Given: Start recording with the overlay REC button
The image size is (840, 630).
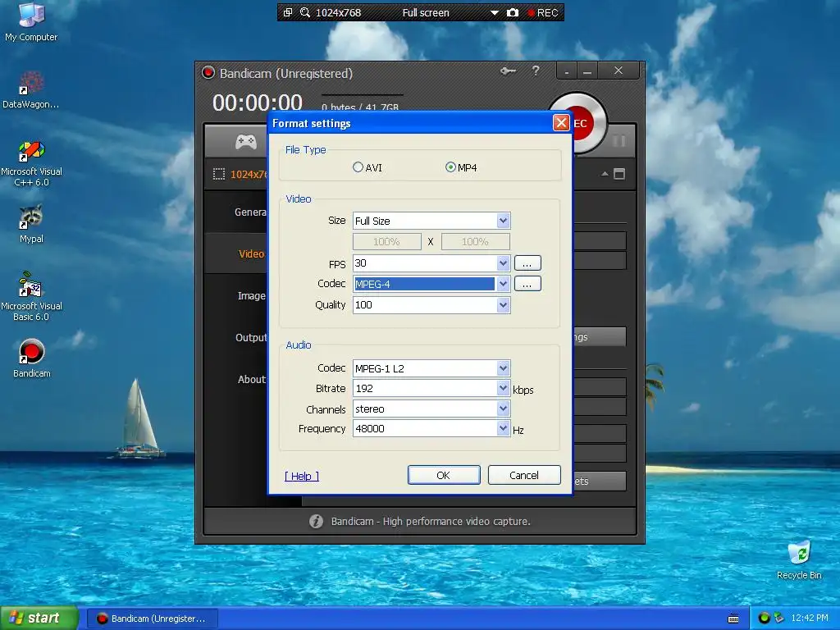Looking at the screenshot, I should tap(543, 13).
